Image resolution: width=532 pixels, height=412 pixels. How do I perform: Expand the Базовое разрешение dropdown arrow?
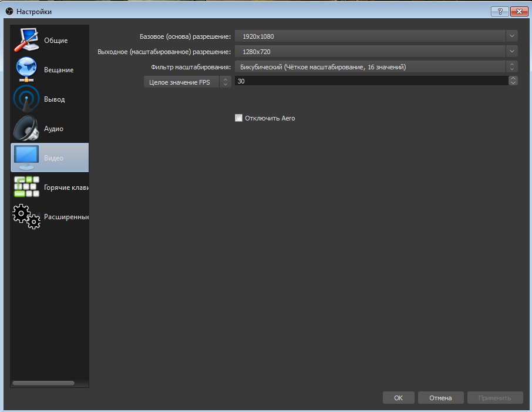coord(513,36)
